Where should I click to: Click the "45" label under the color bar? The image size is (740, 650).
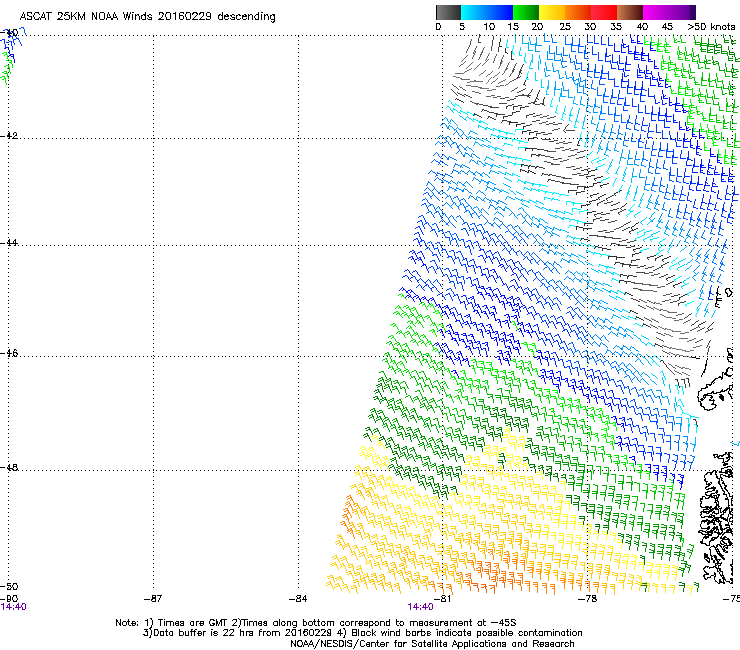coord(667,27)
